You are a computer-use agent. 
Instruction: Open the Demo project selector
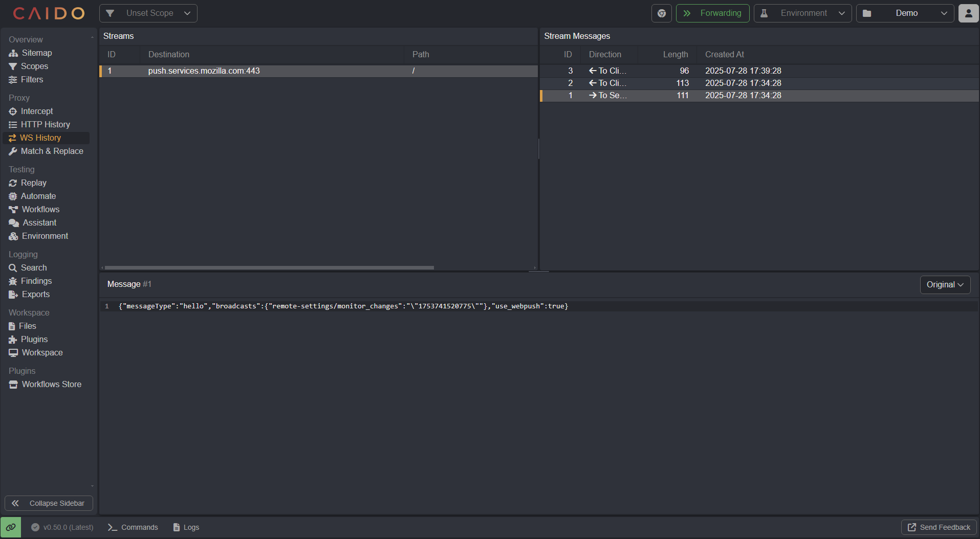(905, 13)
